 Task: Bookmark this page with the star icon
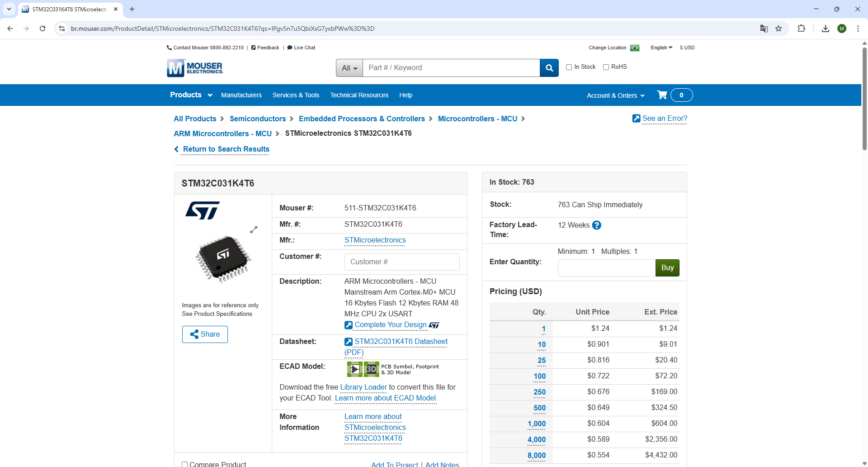(x=778, y=29)
